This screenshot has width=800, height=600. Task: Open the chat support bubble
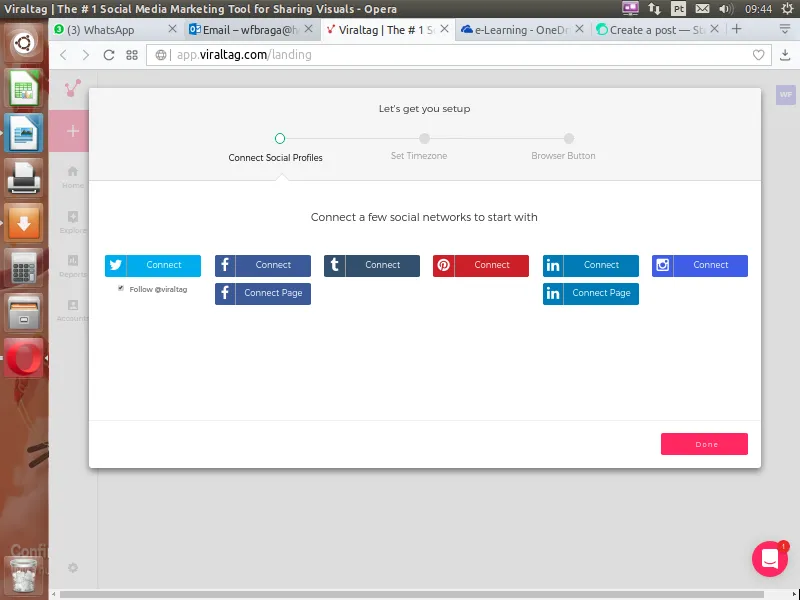click(770, 559)
